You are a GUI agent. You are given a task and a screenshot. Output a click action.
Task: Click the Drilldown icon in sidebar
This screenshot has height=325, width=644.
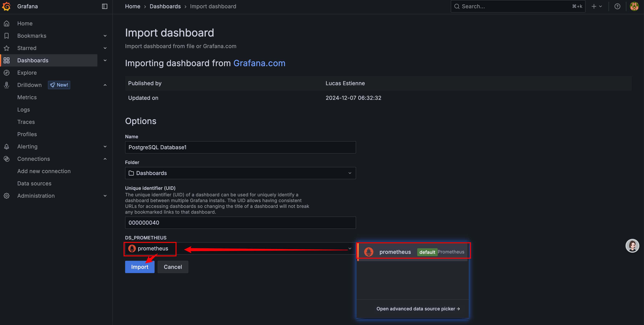(7, 85)
